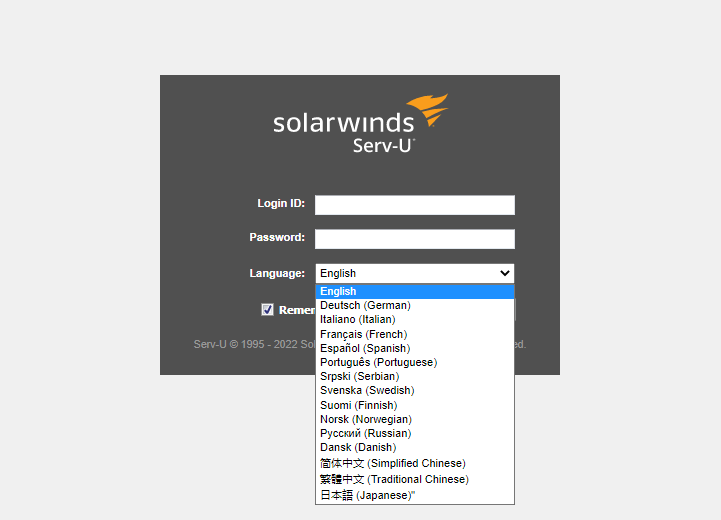Choose Deutsch (German) language option
The image size is (721, 520).
(x=415, y=305)
